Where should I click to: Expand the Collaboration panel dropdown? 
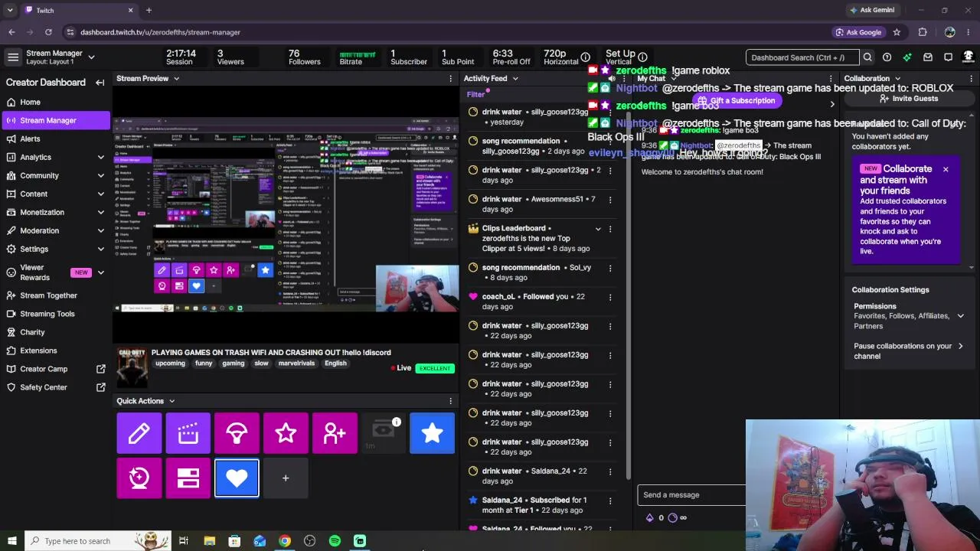pyautogui.click(x=898, y=79)
